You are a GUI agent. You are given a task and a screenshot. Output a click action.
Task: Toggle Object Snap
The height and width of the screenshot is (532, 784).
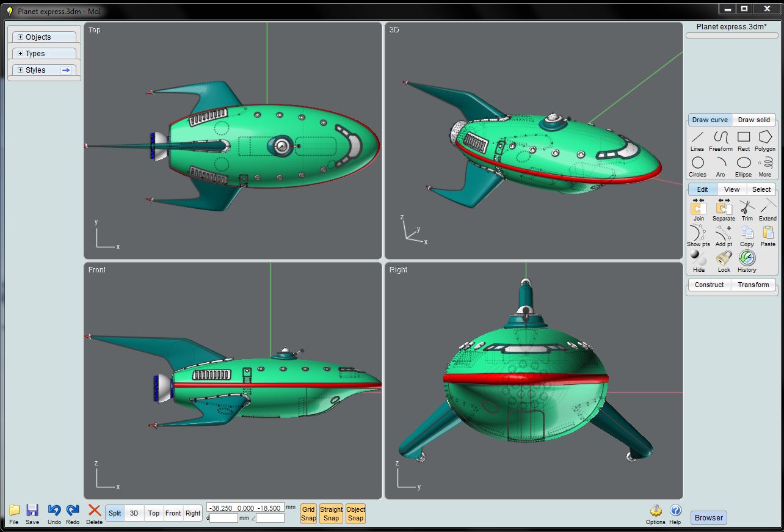click(x=355, y=514)
